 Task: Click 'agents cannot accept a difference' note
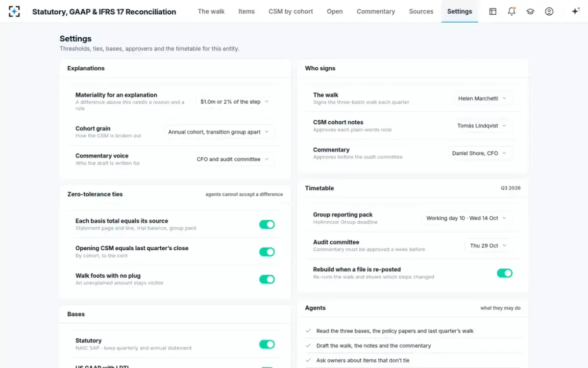244,194
